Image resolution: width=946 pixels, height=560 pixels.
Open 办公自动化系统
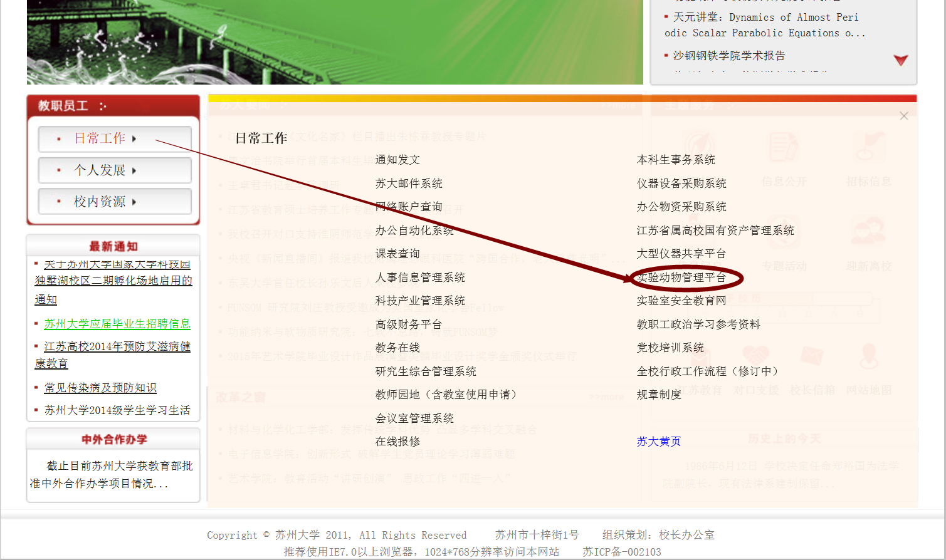pyautogui.click(x=414, y=231)
